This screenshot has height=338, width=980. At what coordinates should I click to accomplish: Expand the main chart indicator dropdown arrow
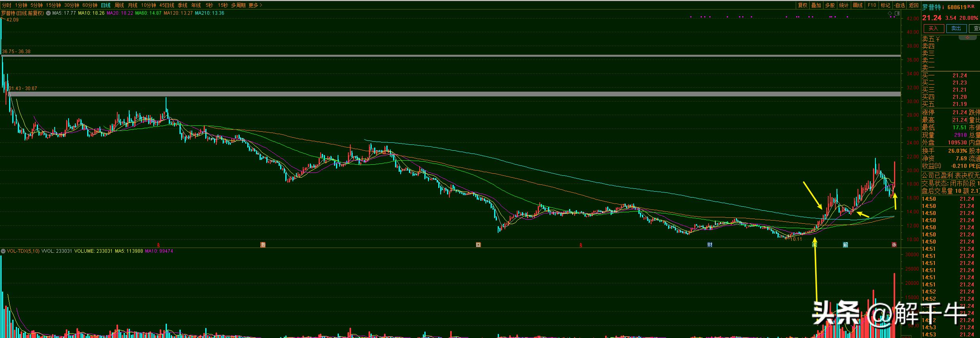[49, 13]
